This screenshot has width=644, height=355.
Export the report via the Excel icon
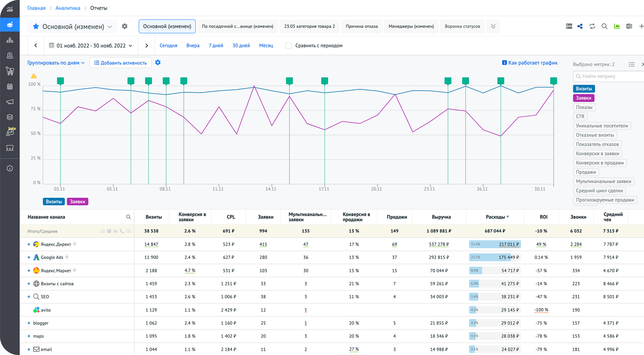(x=629, y=26)
